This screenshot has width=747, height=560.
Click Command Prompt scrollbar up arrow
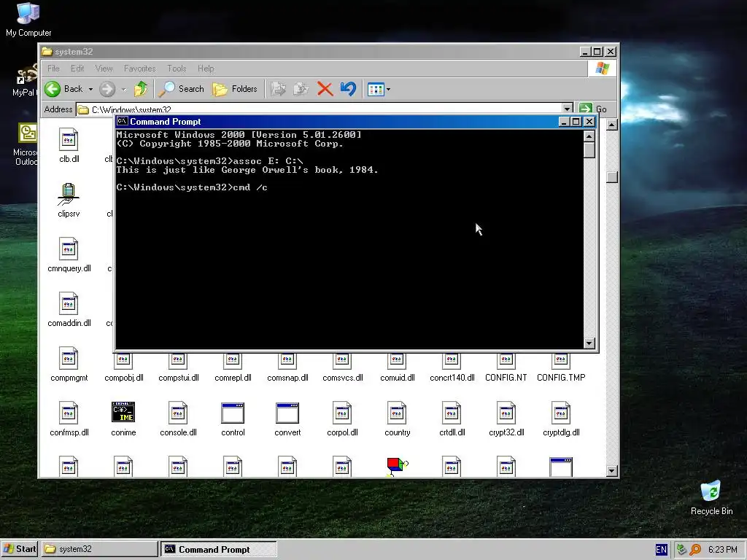589,136
